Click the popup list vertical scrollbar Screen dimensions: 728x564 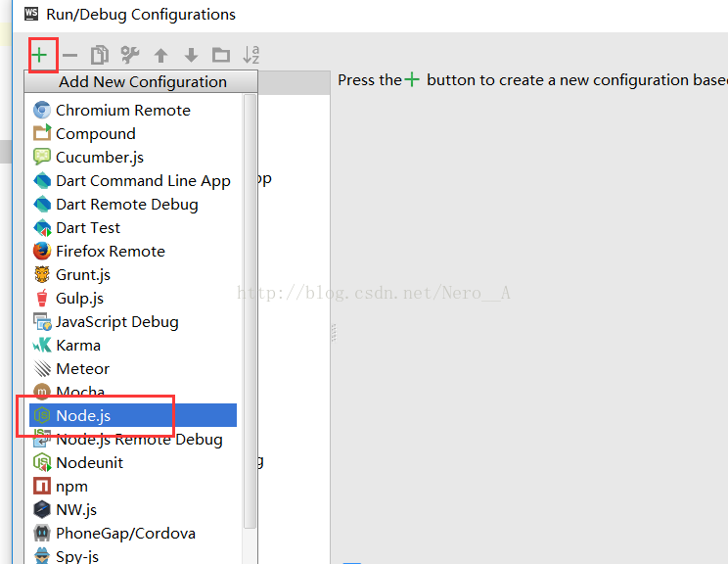(250, 311)
